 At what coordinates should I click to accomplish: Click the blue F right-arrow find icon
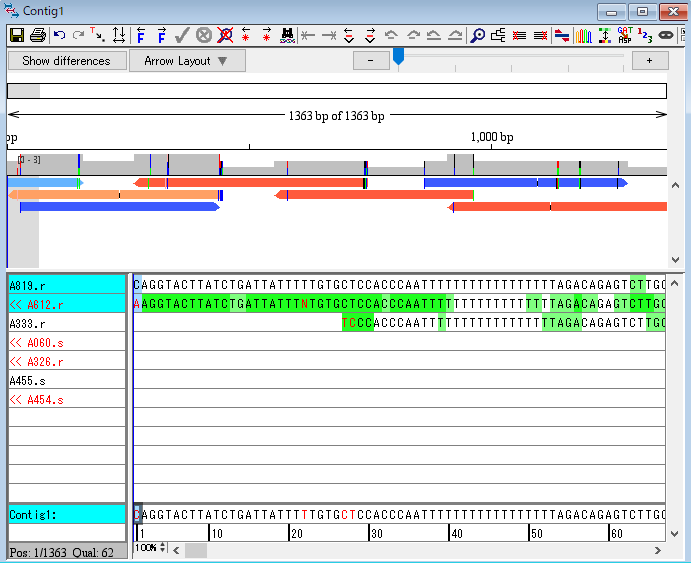point(161,35)
